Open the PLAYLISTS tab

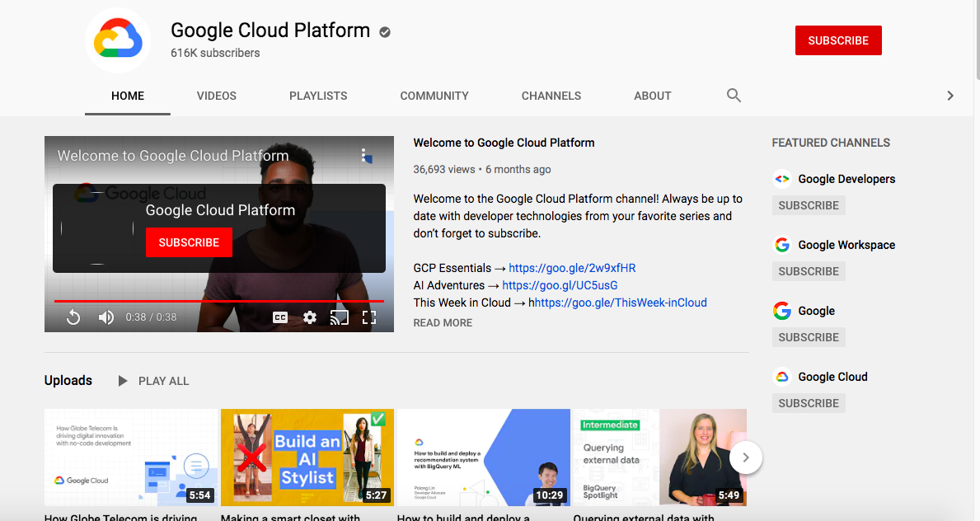[x=318, y=96]
